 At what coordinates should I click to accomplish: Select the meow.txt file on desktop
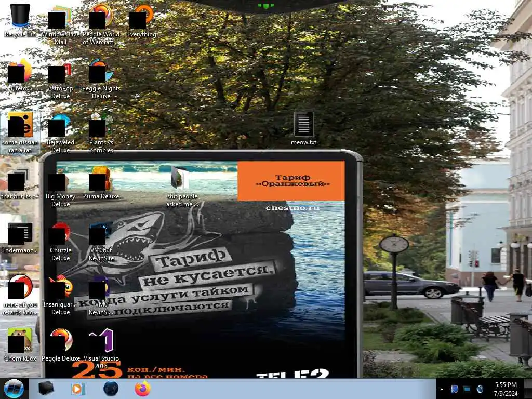click(x=303, y=129)
